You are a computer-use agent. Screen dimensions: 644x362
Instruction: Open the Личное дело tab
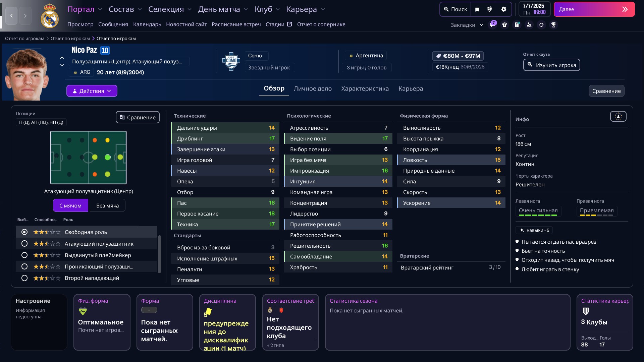(x=313, y=88)
